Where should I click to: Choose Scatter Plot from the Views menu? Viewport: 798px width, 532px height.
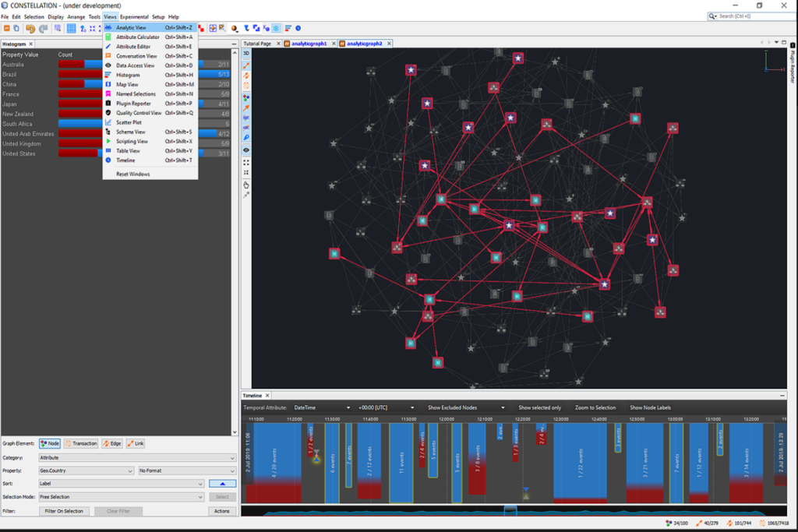129,122
